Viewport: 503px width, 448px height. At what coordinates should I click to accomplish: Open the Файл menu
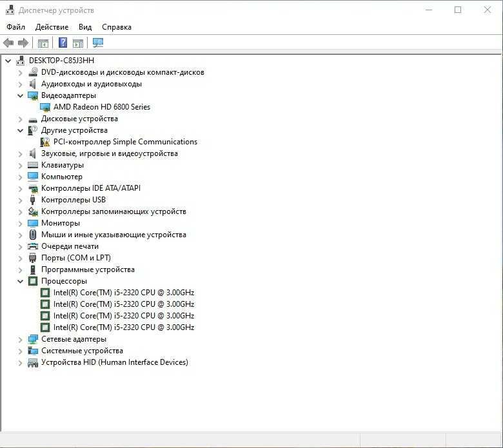tap(15, 27)
